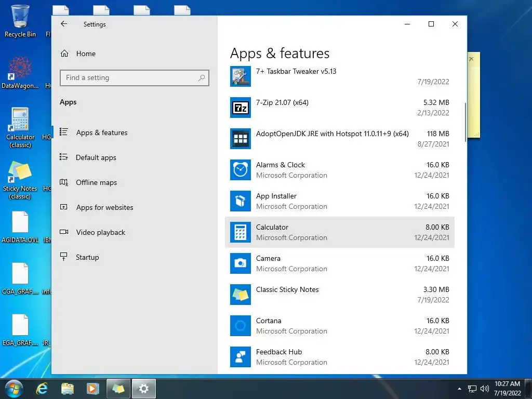This screenshot has height=399, width=532.
Task: Select the 7-Zip 21.07 (x64) entry name
Action: point(282,102)
